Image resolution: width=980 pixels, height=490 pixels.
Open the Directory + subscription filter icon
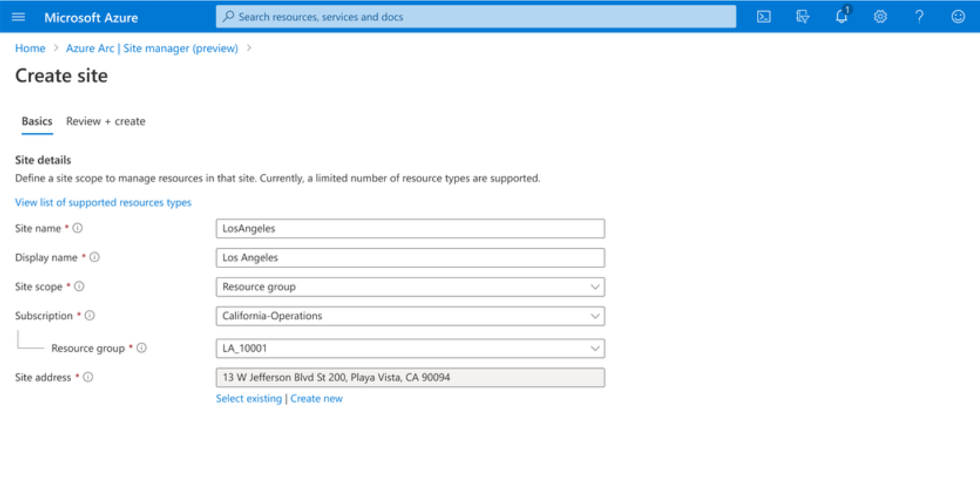tap(802, 17)
